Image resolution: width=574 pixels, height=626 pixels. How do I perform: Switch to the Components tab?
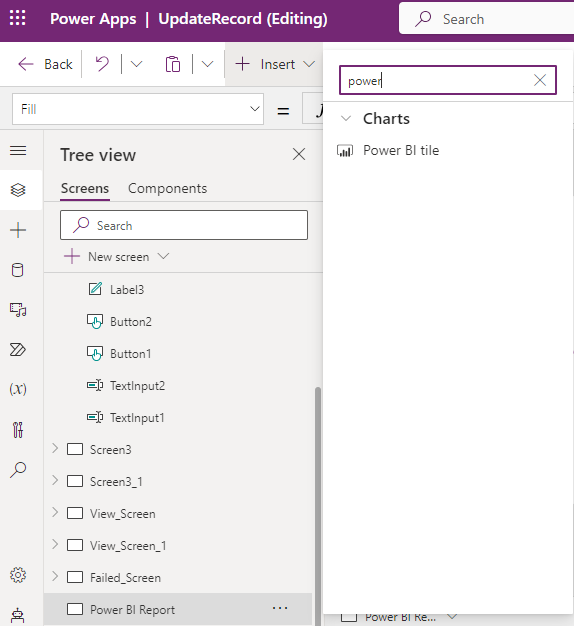167,188
